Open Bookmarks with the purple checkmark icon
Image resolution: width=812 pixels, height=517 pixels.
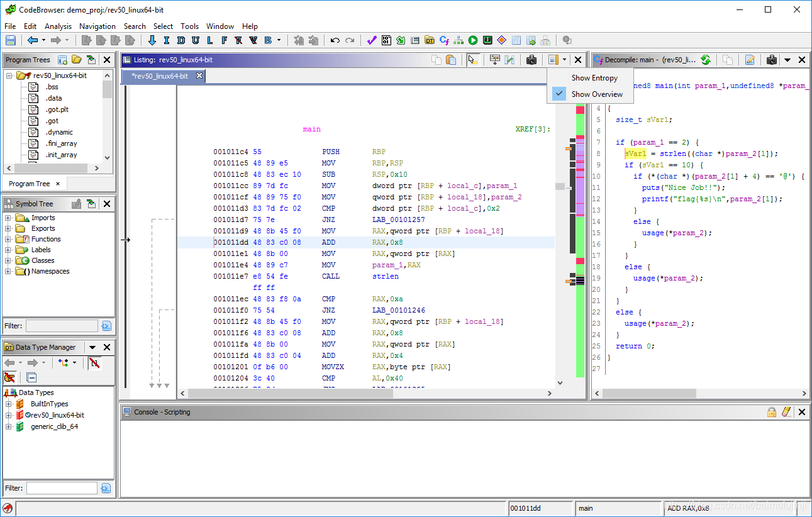click(371, 40)
